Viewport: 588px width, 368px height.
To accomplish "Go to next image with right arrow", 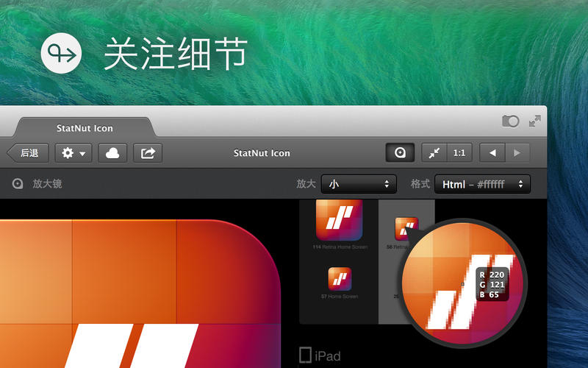I will [517, 153].
